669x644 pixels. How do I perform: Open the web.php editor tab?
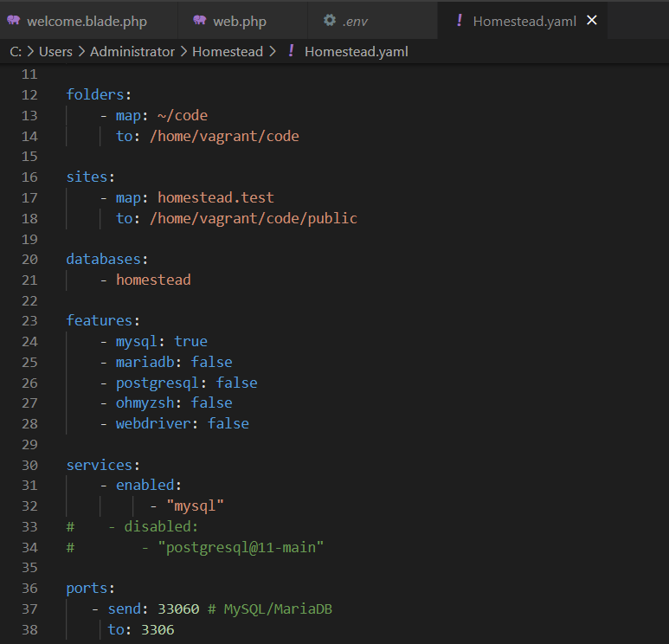click(x=242, y=21)
